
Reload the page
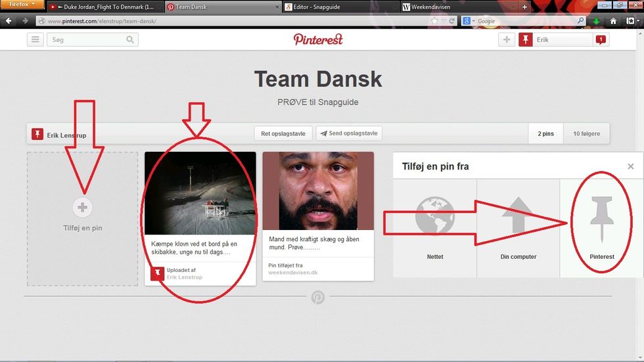coord(452,21)
